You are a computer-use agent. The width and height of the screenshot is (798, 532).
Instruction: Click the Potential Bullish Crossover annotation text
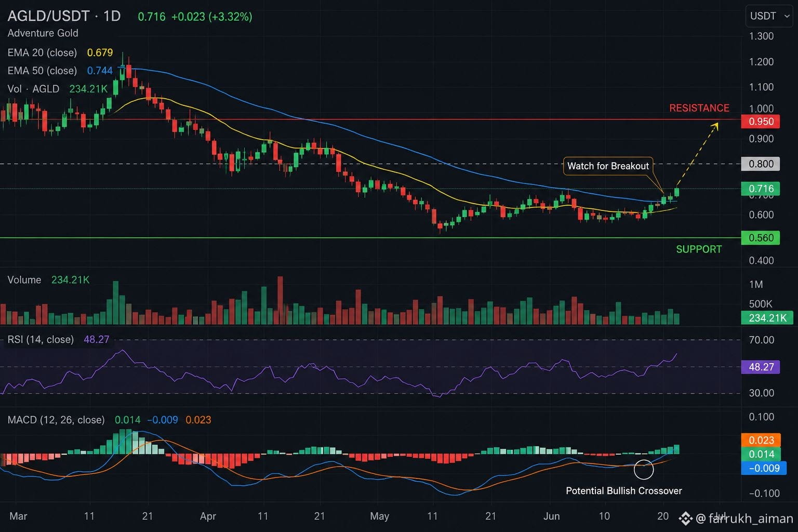(x=623, y=491)
